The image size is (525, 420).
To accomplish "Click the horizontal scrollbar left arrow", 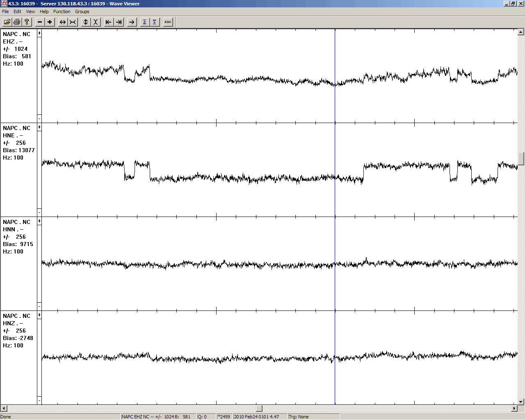I will click(4, 409).
